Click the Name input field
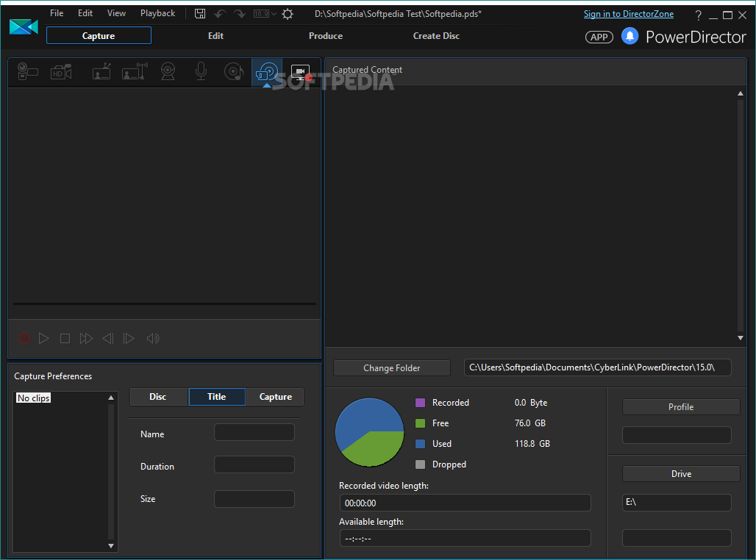This screenshot has width=756, height=560. pyautogui.click(x=254, y=432)
